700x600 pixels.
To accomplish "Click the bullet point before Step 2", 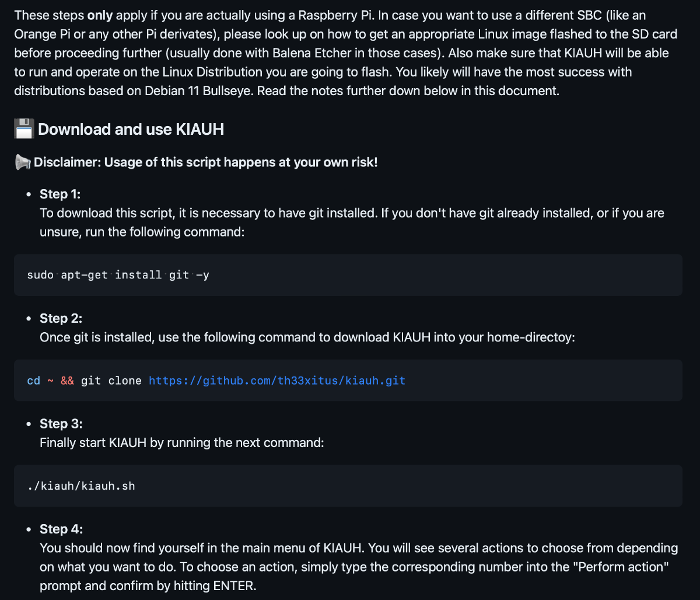I will click(x=29, y=319).
